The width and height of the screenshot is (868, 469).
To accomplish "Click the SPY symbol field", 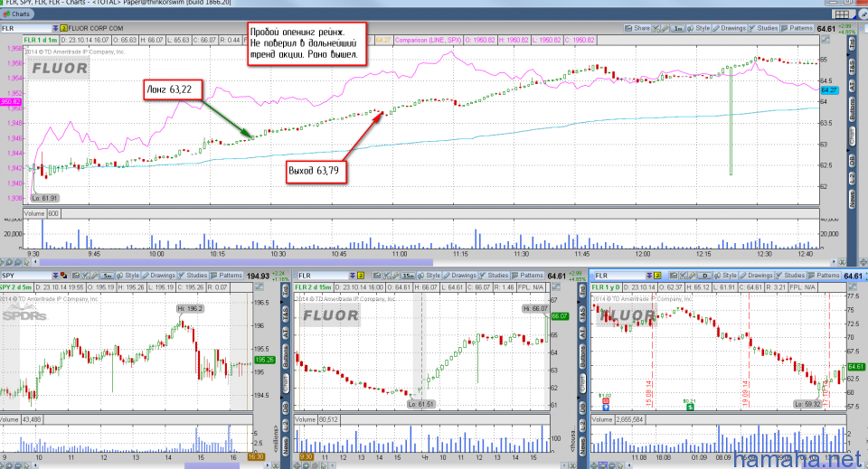I will tap(26, 276).
